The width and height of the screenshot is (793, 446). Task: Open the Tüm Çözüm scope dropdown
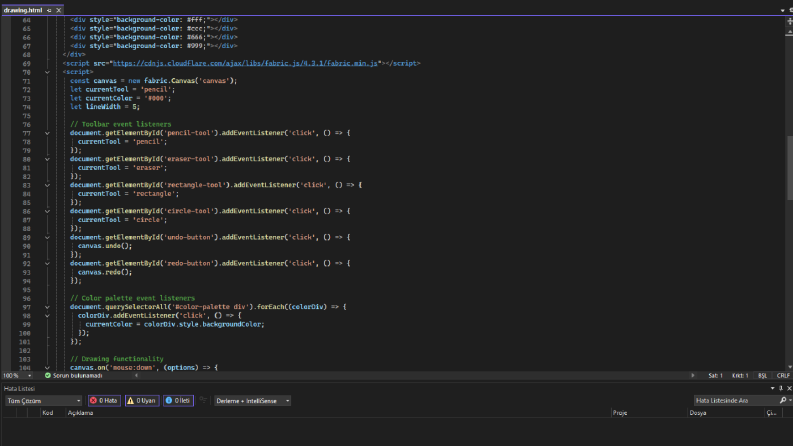43,400
